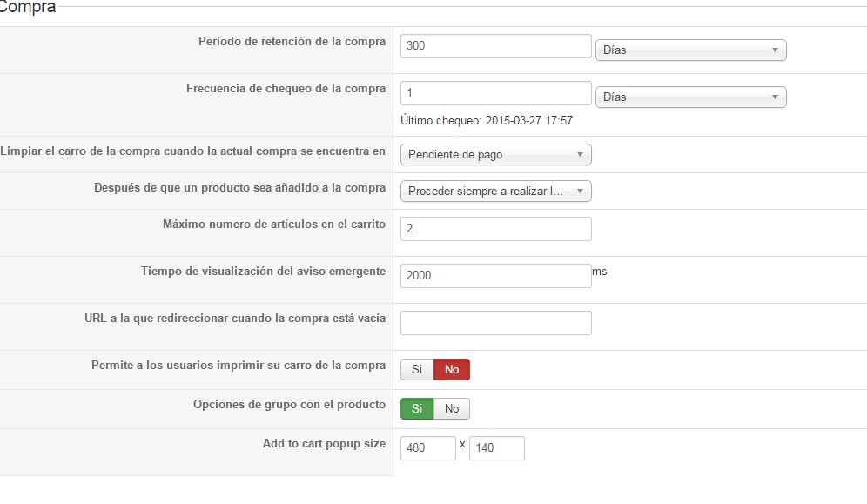Select No for printing the cart

click(452, 370)
